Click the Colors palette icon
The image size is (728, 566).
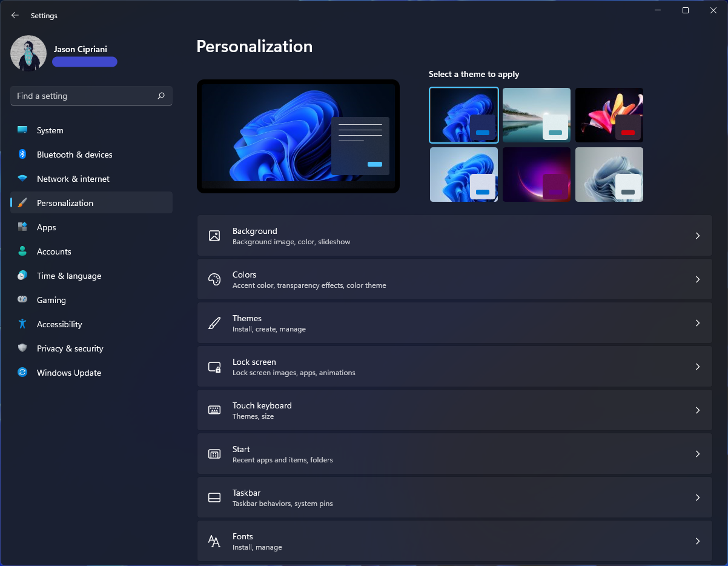pos(214,279)
